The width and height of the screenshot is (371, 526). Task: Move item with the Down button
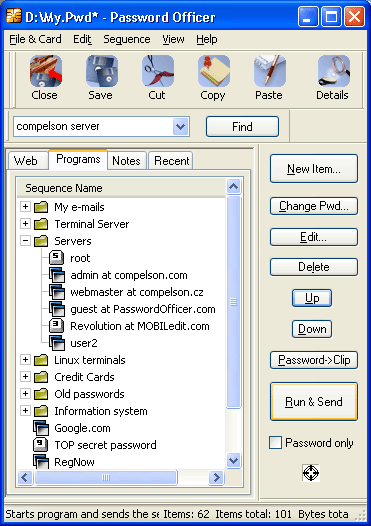coord(312,329)
